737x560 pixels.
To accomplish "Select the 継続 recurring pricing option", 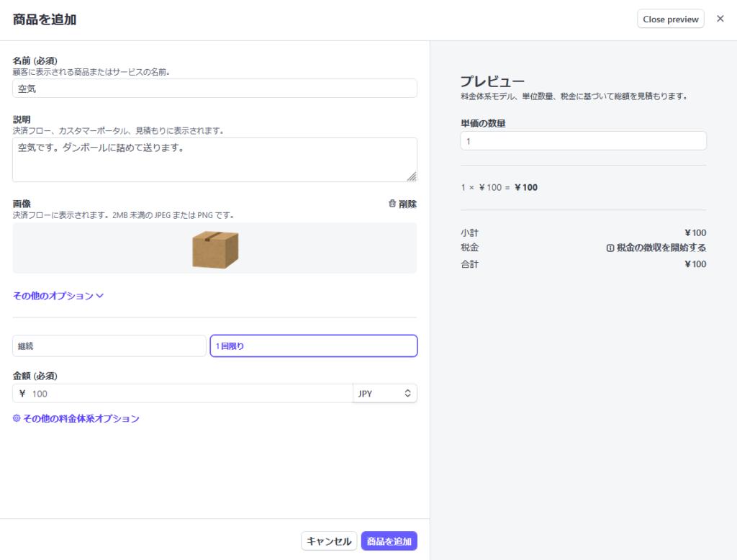I will pyautogui.click(x=109, y=346).
